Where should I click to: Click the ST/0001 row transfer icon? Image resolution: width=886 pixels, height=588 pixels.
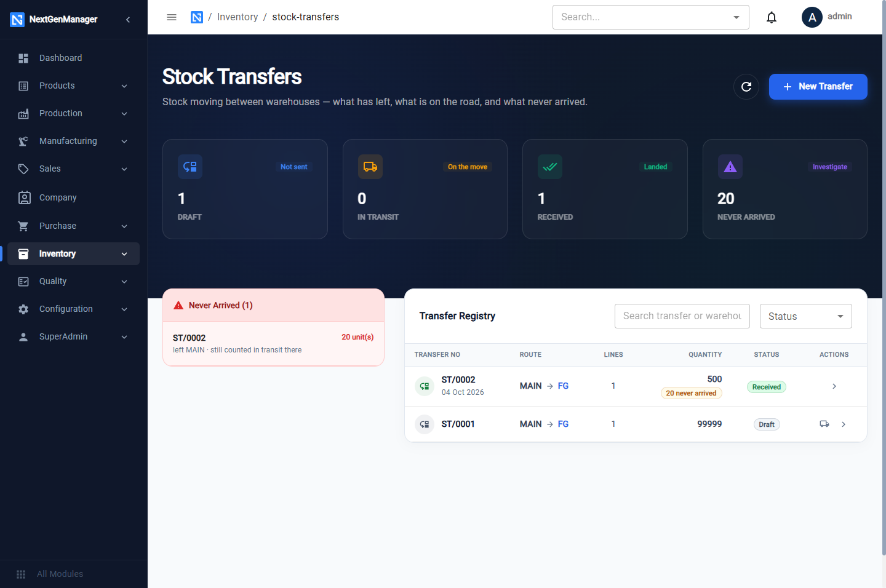(x=425, y=424)
